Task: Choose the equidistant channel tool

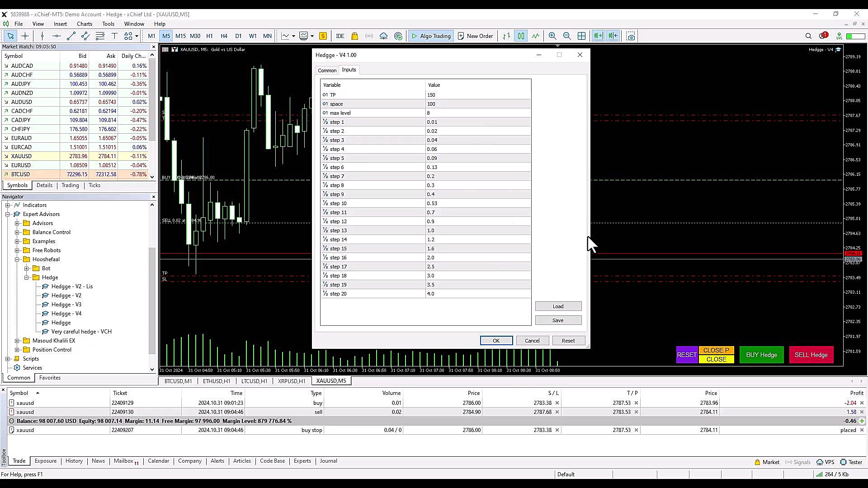Action: pyautogui.click(x=85, y=36)
